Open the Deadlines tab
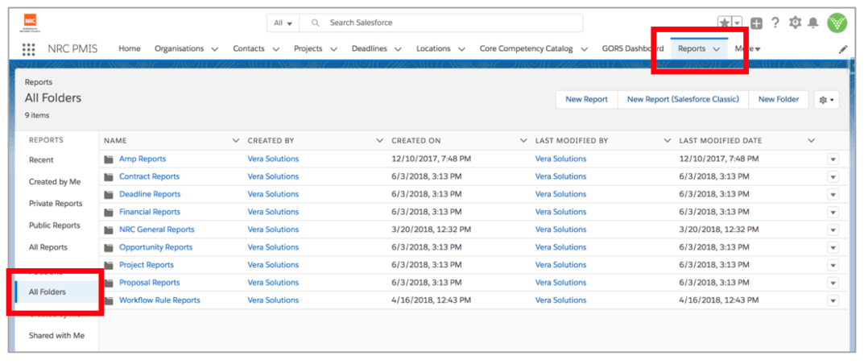This screenshot has width=868, height=364. coord(370,49)
